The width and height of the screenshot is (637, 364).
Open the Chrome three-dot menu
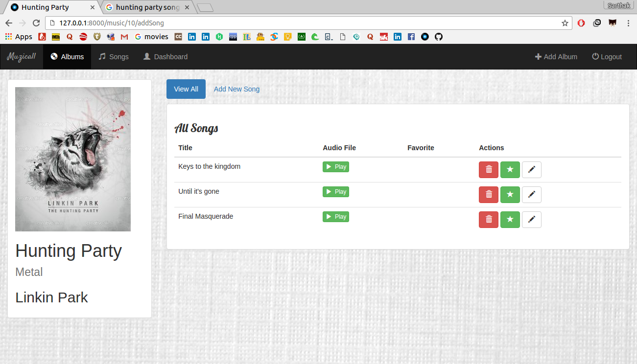click(628, 23)
